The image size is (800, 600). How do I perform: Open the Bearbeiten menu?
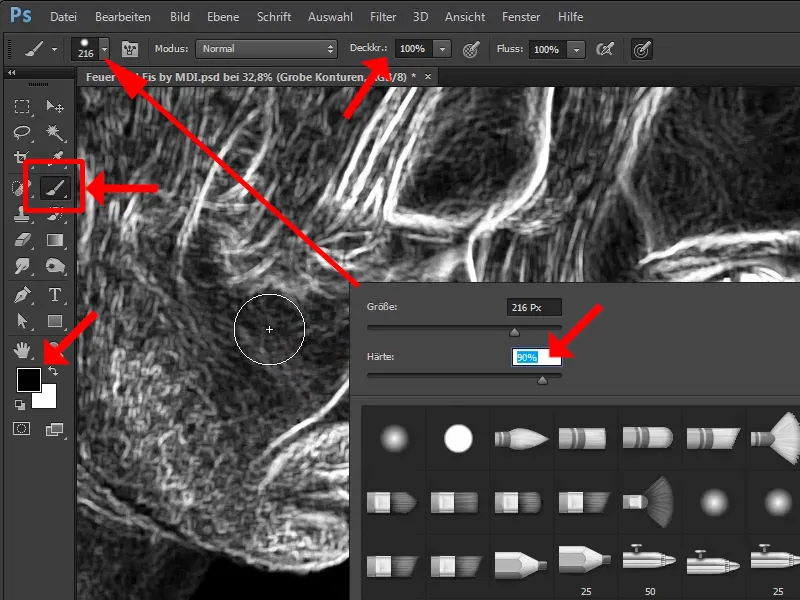click(123, 17)
